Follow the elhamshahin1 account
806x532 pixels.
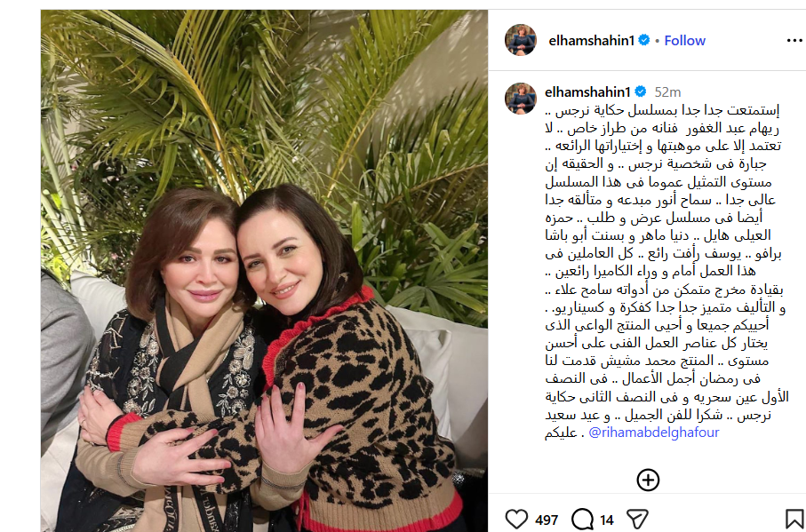pos(684,41)
